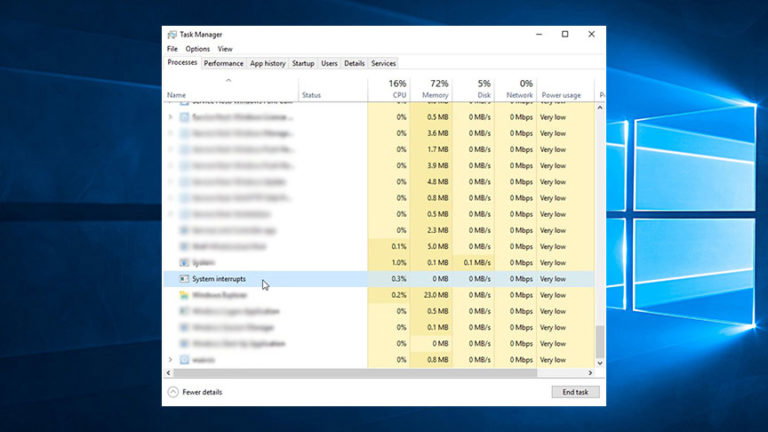Click the Fewer details circular arrow icon
Screen dimensions: 768x432
pos(173,392)
